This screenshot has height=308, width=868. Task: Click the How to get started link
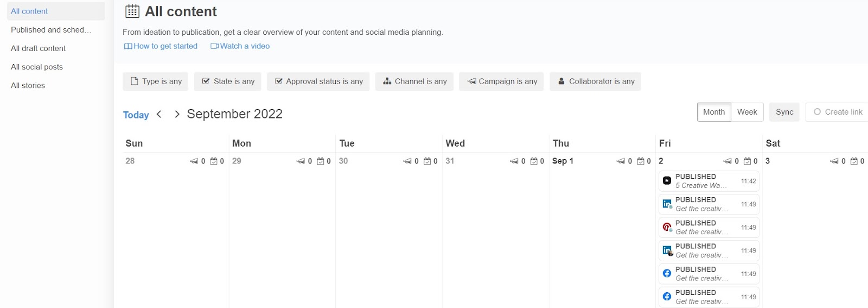tap(161, 46)
